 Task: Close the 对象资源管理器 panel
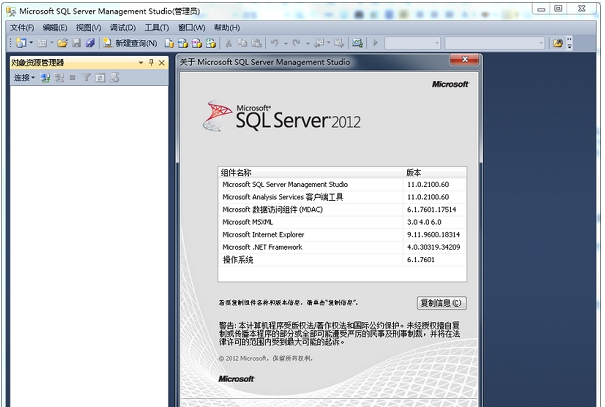(x=162, y=62)
